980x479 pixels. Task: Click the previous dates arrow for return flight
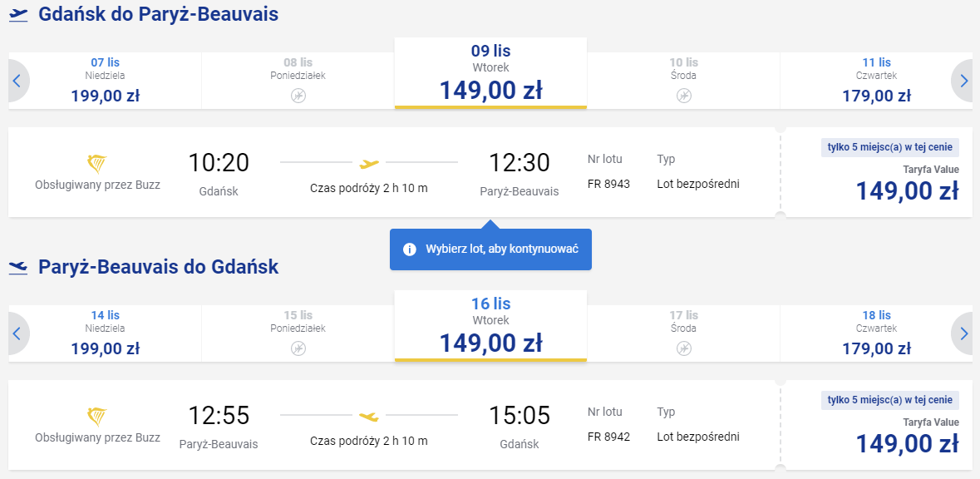click(x=17, y=333)
